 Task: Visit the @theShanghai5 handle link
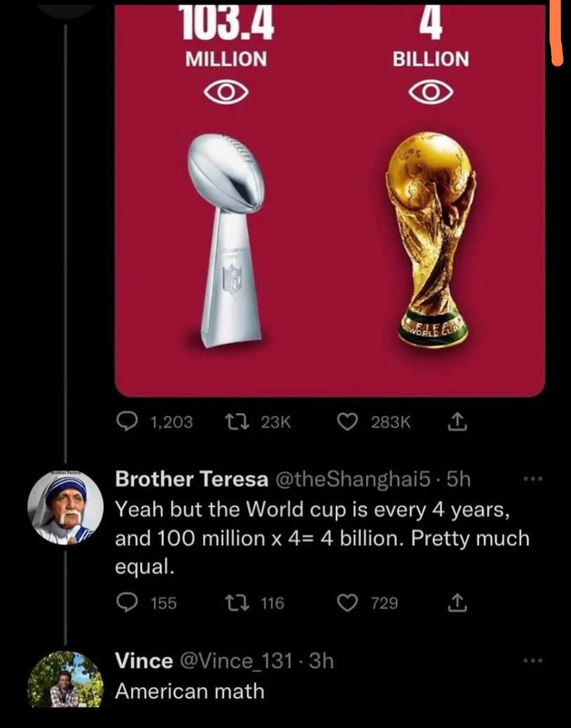point(353,480)
